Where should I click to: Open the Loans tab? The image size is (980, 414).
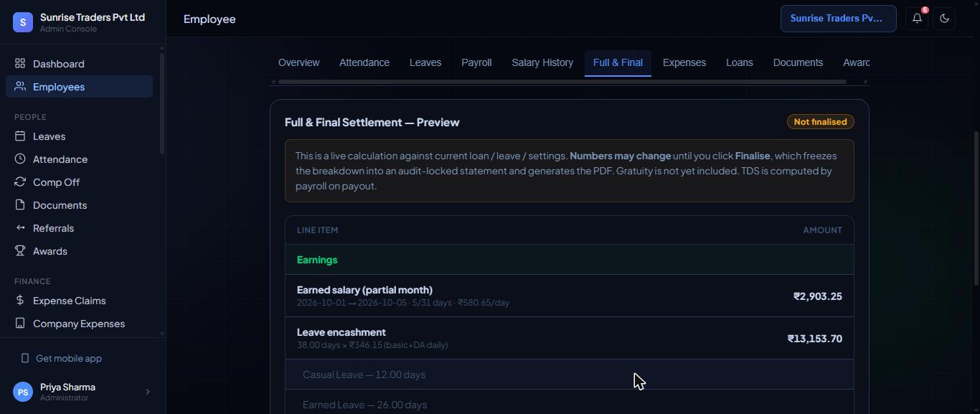(740, 62)
